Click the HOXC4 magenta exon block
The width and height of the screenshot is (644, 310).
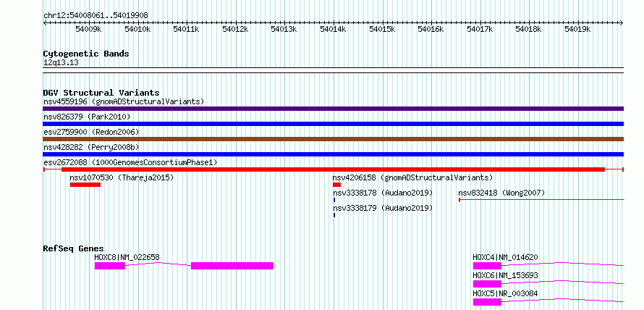click(x=487, y=266)
